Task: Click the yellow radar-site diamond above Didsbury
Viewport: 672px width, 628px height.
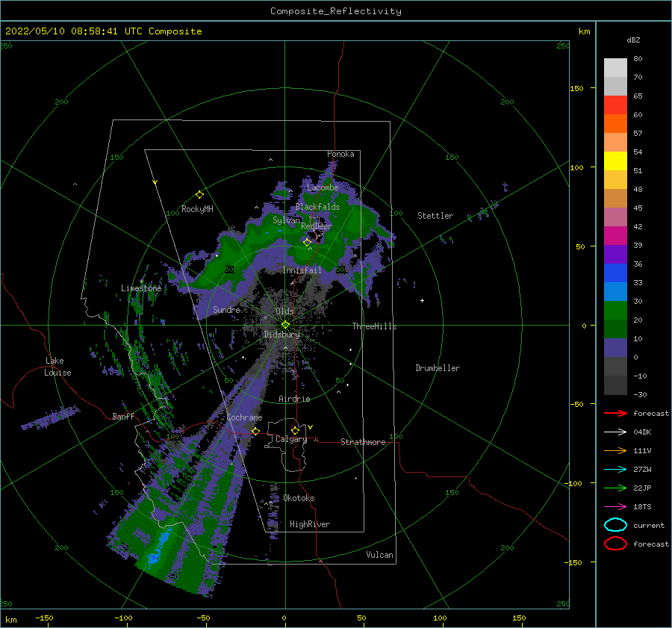Action: (x=285, y=325)
